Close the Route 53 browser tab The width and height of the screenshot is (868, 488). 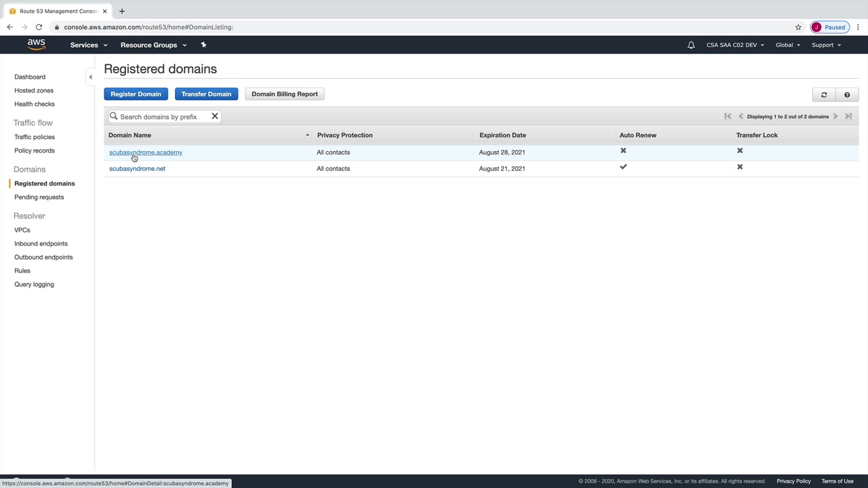(104, 11)
